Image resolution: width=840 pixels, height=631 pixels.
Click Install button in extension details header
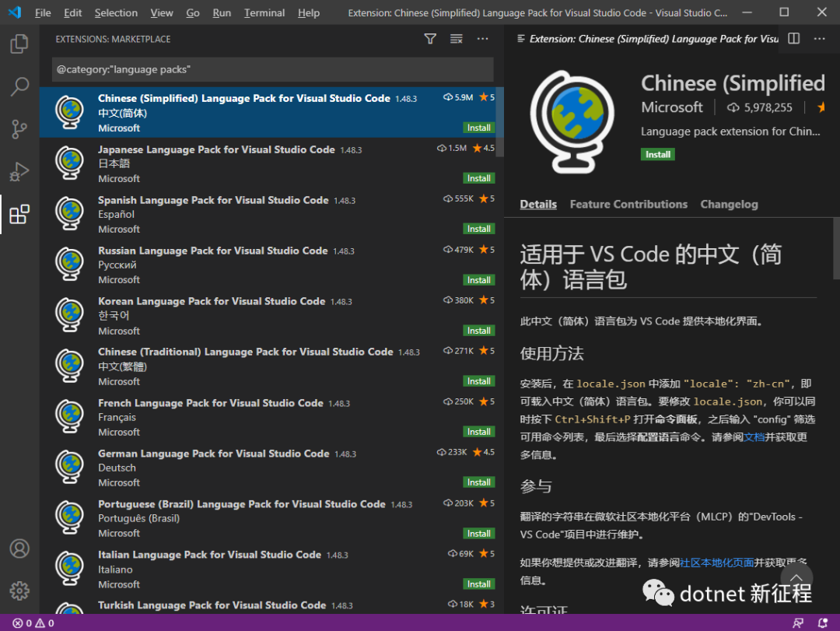pyautogui.click(x=658, y=154)
